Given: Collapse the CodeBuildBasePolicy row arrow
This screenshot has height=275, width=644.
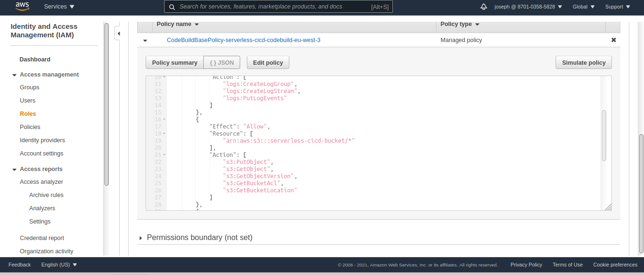Looking at the screenshot, I should click(x=145, y=41).
